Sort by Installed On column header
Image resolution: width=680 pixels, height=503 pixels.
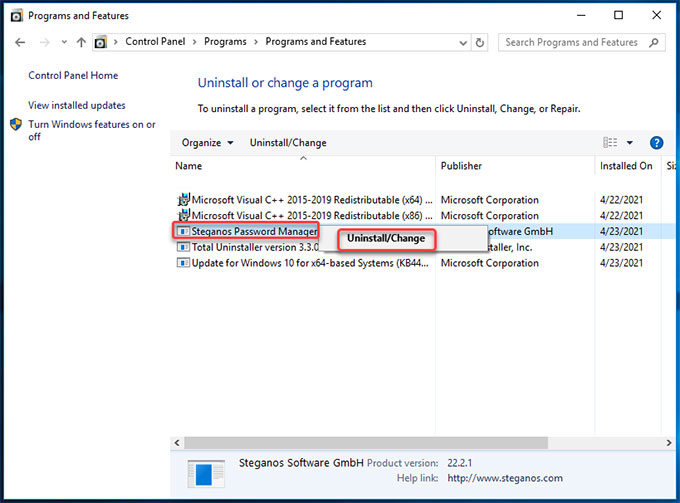coord(626,166)
